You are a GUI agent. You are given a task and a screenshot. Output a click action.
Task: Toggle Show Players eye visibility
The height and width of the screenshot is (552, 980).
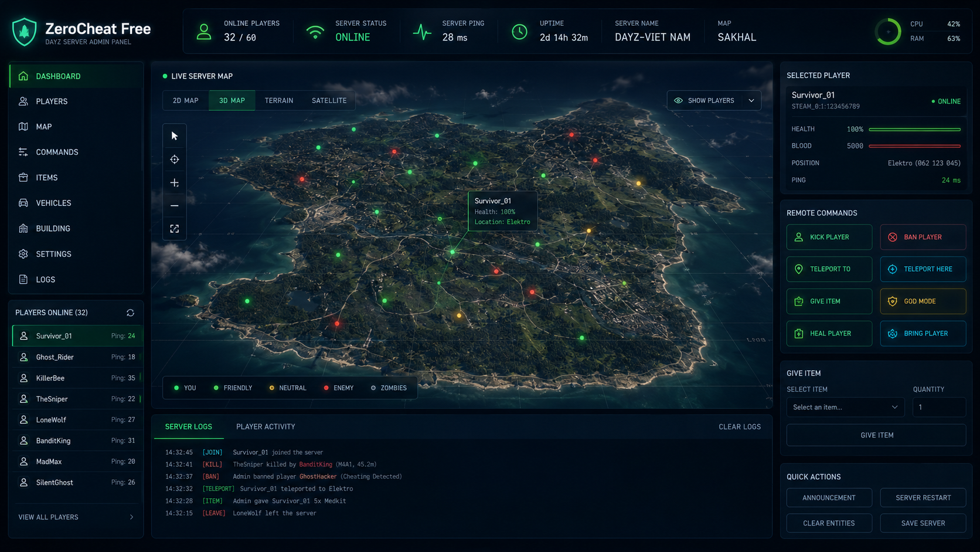pyautogui.click(x=678, y=100)
